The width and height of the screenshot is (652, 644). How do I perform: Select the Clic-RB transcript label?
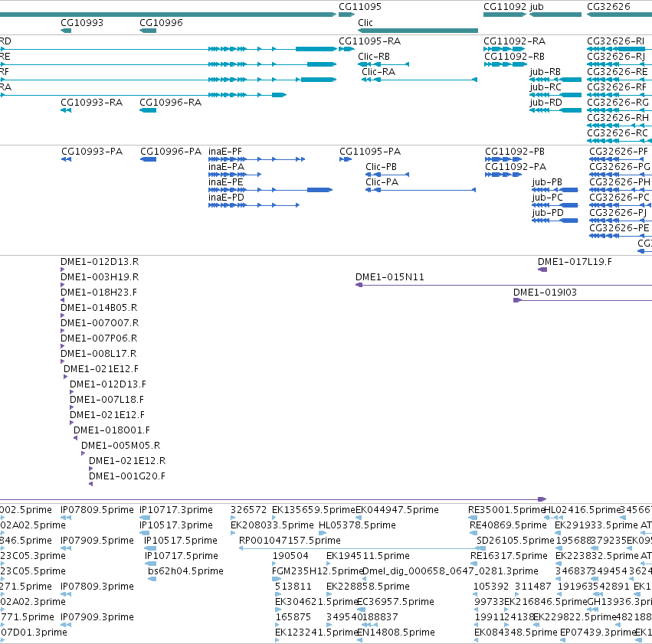click(374, 57)
